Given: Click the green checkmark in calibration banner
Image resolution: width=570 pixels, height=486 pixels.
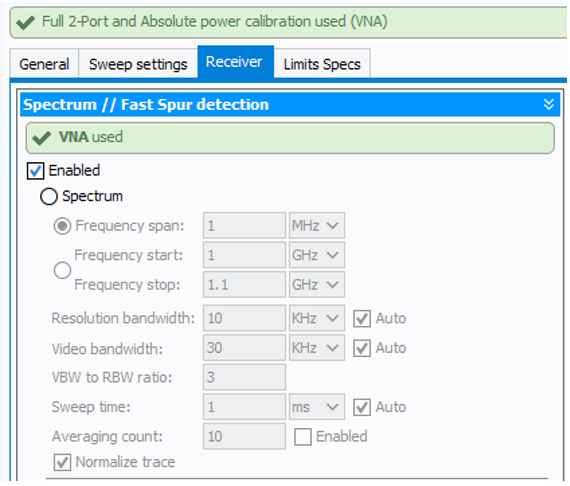Looking at the screenshot, I should pos(25,23).
